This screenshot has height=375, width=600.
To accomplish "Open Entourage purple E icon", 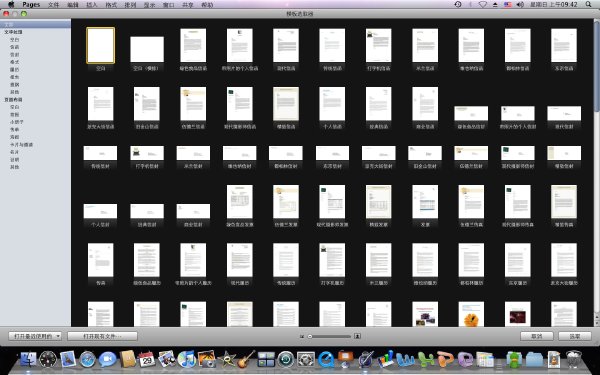I will tap(465, 359).
